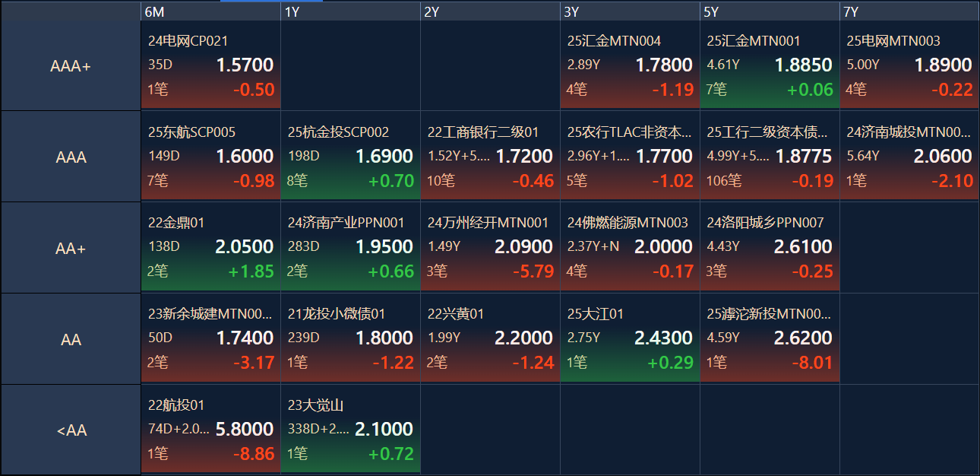
Task: Click the 25汇金MTN001 green cell
Action: click(770, 65)
